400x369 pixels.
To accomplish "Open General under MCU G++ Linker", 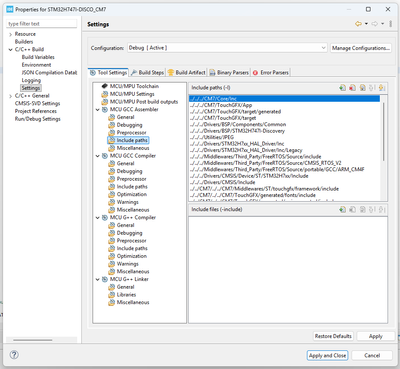I will [125, 287].
